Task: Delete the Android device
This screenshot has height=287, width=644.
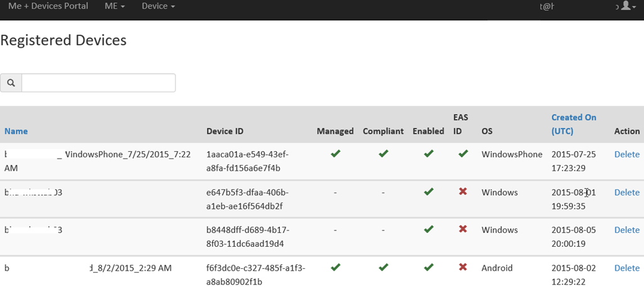Action: tap(626, 268)
